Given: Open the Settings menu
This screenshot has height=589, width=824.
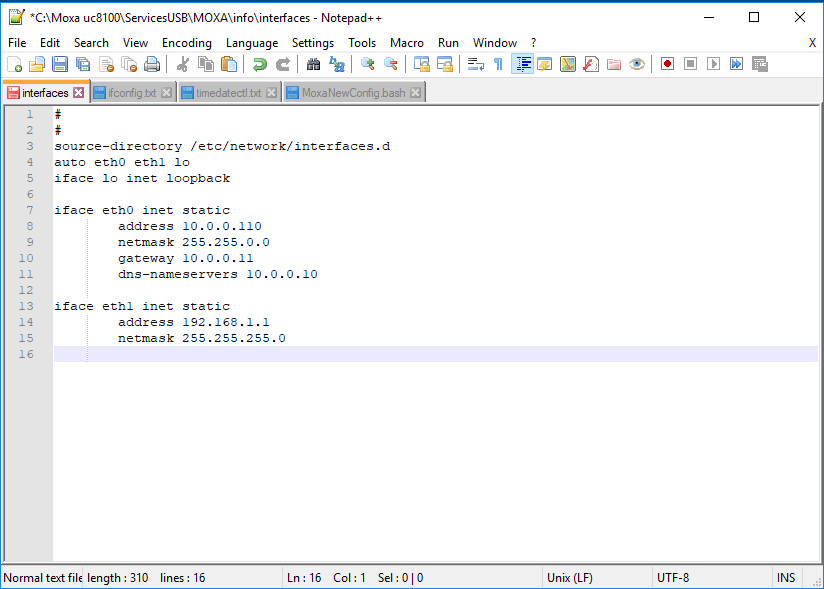Looking at the screenshot, I should pyautogui.click(x=313, y=43).
